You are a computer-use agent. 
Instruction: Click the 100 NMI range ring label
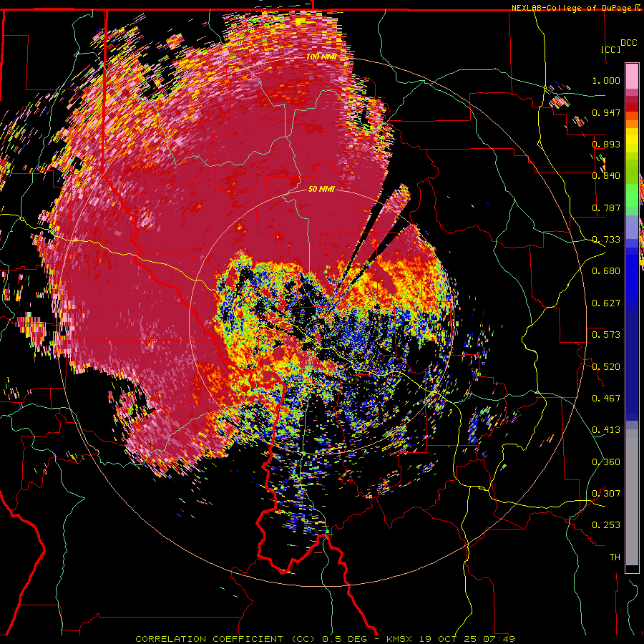tap(321, 57)
